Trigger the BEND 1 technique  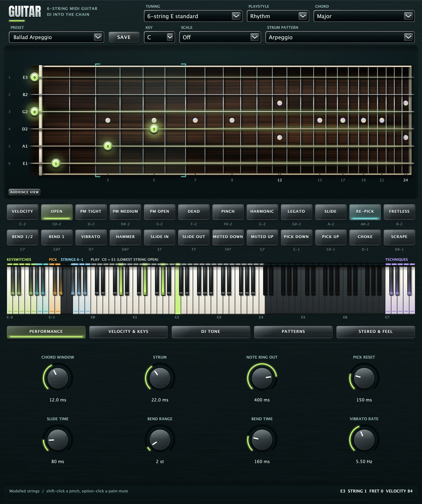click(57, 237)
